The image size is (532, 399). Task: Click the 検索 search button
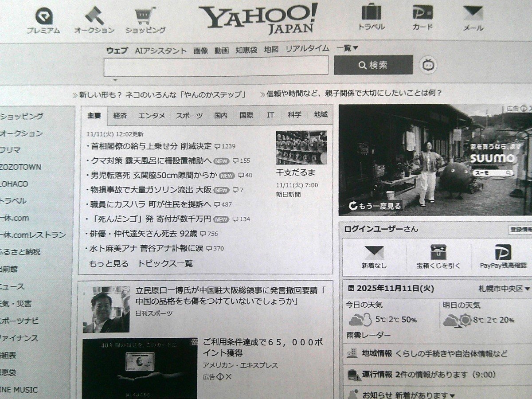(374, 65)
